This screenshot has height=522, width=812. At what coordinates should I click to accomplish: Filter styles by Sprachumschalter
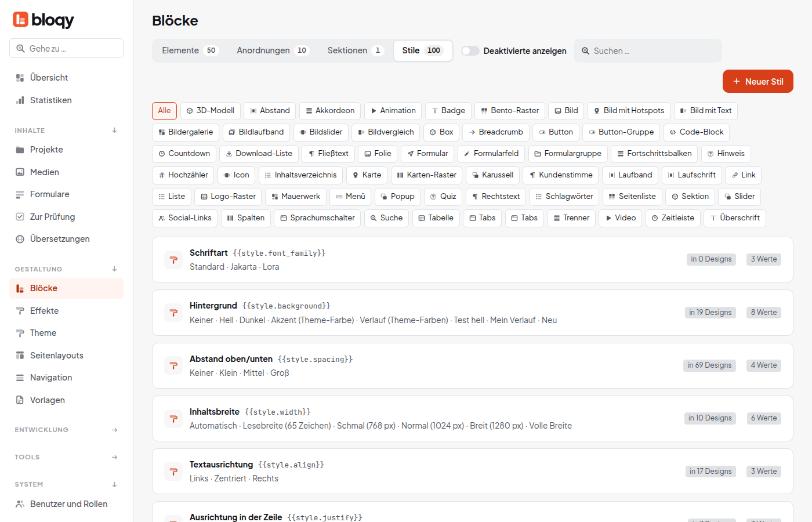(x=317, y=218)
